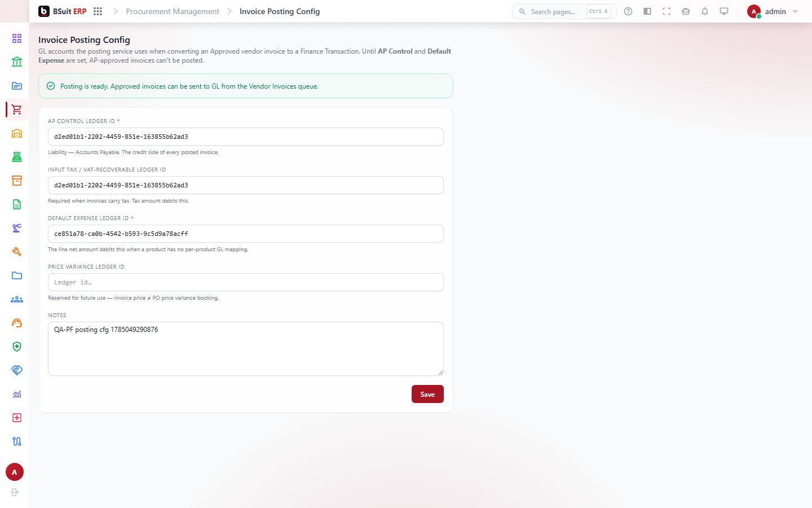Open the analytics chart icon
This screenshot has width=812, height=508.
point(17,394)
